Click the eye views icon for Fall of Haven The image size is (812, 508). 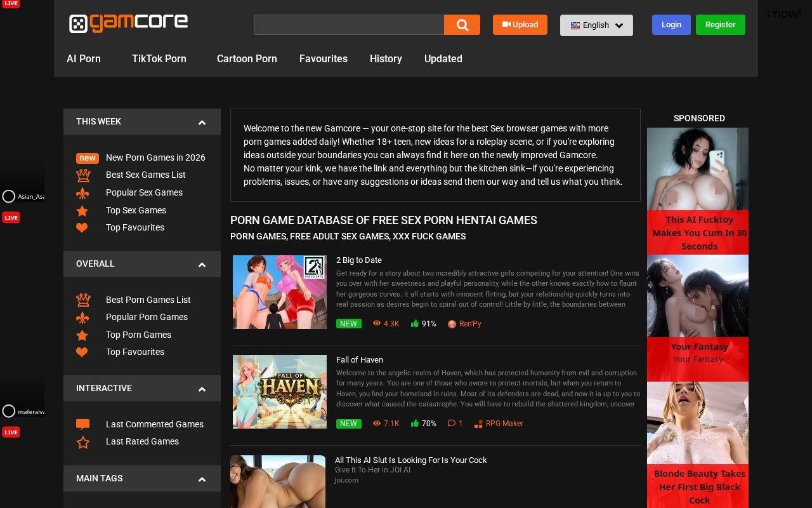(x=377, y=423)
